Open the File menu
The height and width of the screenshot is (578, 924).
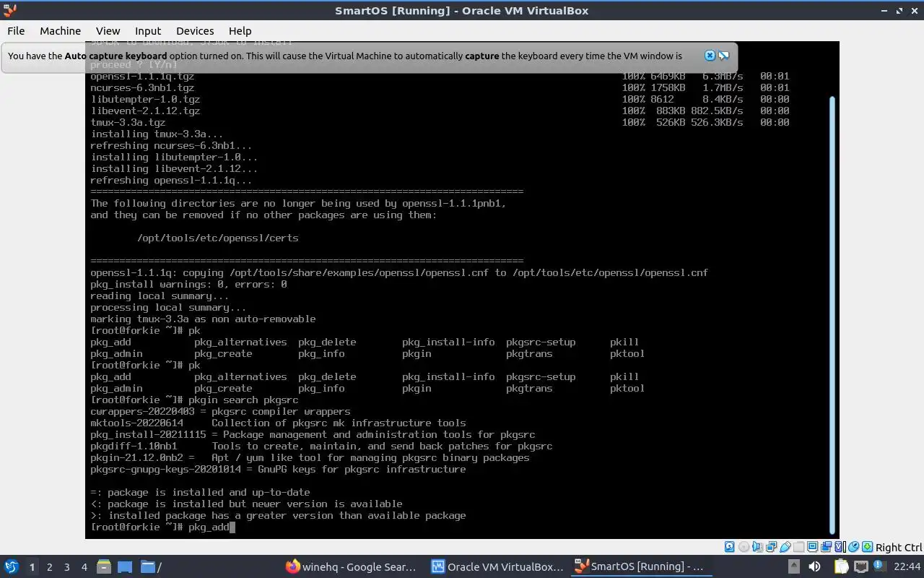pyautogui.click(x=16, y=30)
